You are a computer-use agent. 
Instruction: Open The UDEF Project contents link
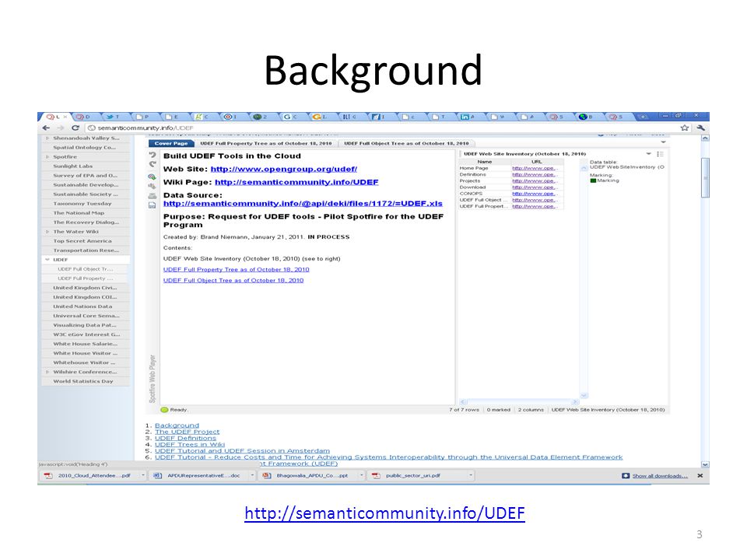coord(187,432)
